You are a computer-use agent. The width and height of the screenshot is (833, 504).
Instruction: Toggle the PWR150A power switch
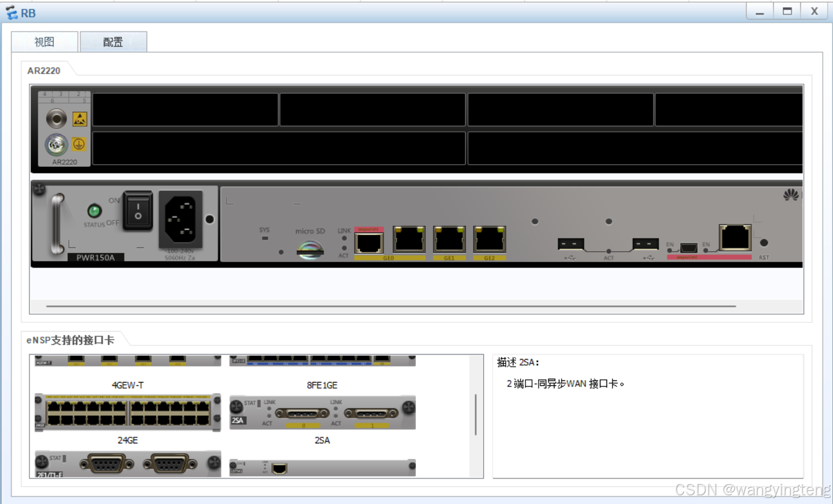[138, 211]
